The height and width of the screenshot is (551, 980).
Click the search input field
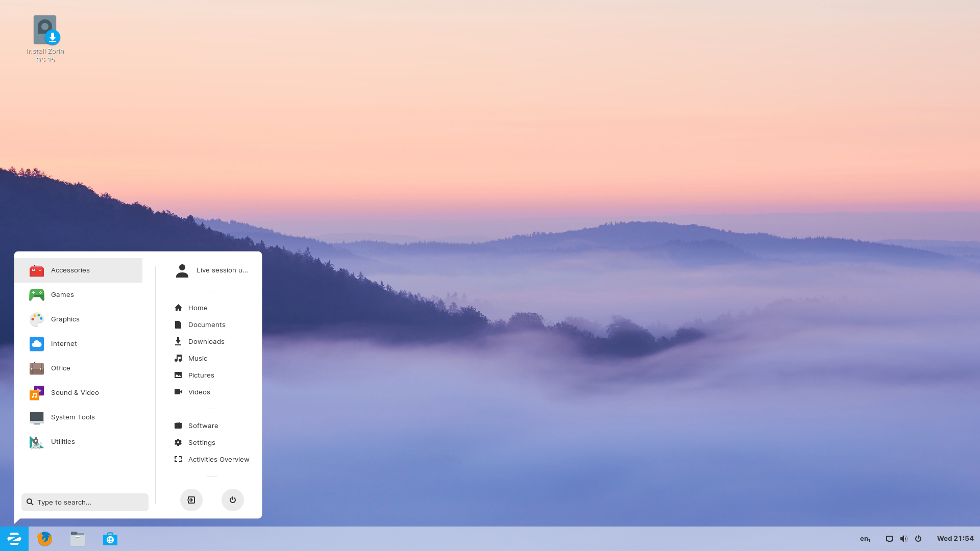point(84,502)
